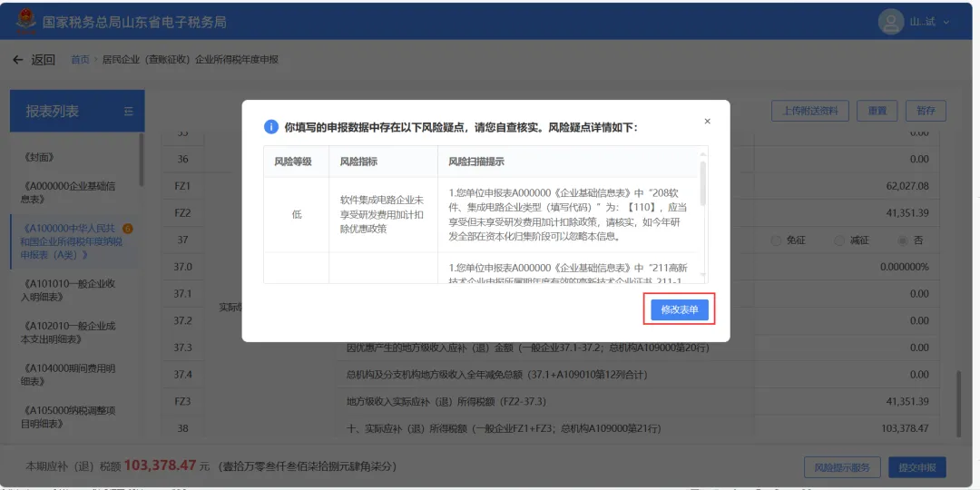The image size is (980, 490).
Task: Close the risk warning dialog
Action: pos(707,122)
